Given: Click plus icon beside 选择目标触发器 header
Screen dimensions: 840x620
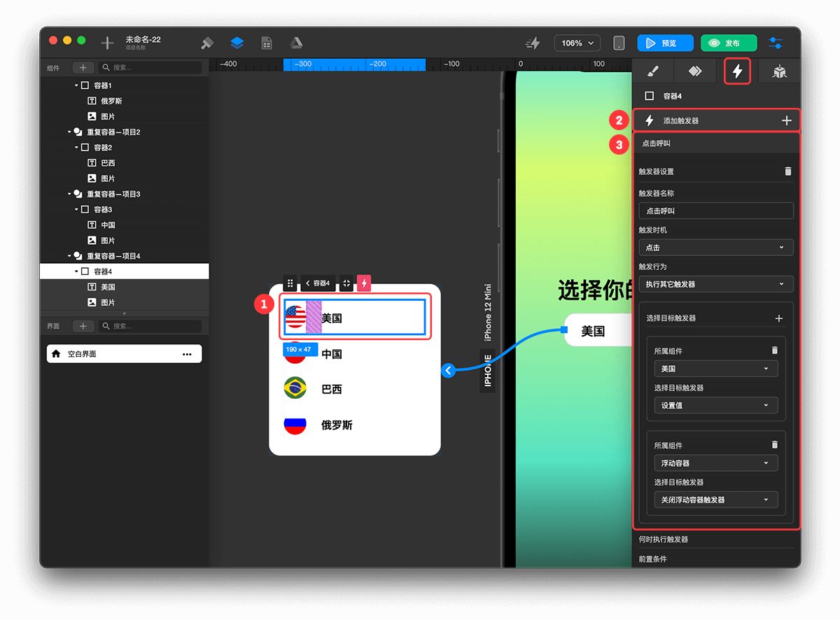Looking at the screenshot, I should pos(779,318).
